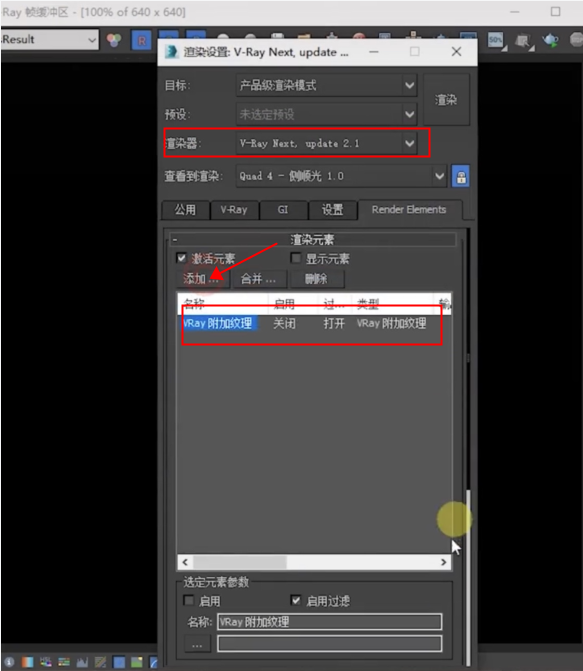The width and height of the screenshot is (583, 671).
Task: Switch to the 设置 tab
Action: coord(333,210)
